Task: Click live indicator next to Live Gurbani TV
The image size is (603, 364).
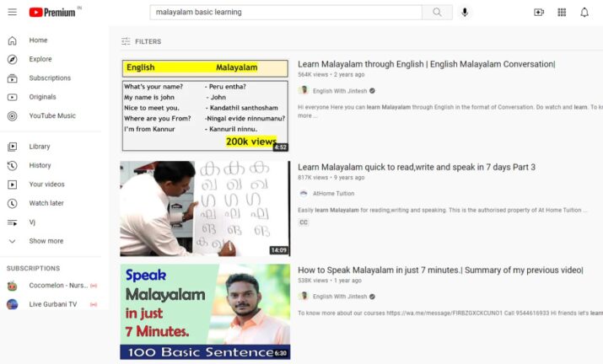Action: click(x=94, y=304)
